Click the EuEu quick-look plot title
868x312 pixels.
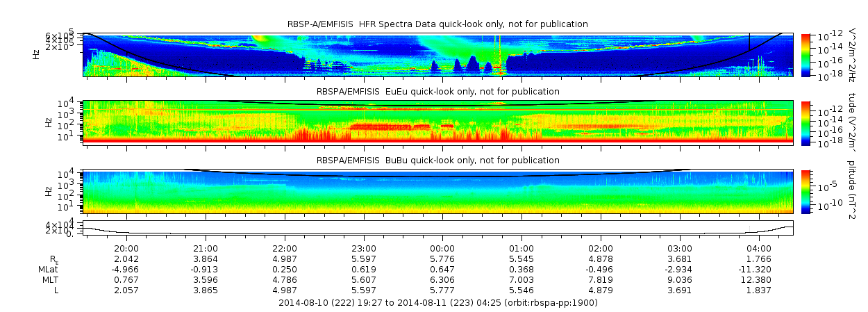(x=437, y=92)
